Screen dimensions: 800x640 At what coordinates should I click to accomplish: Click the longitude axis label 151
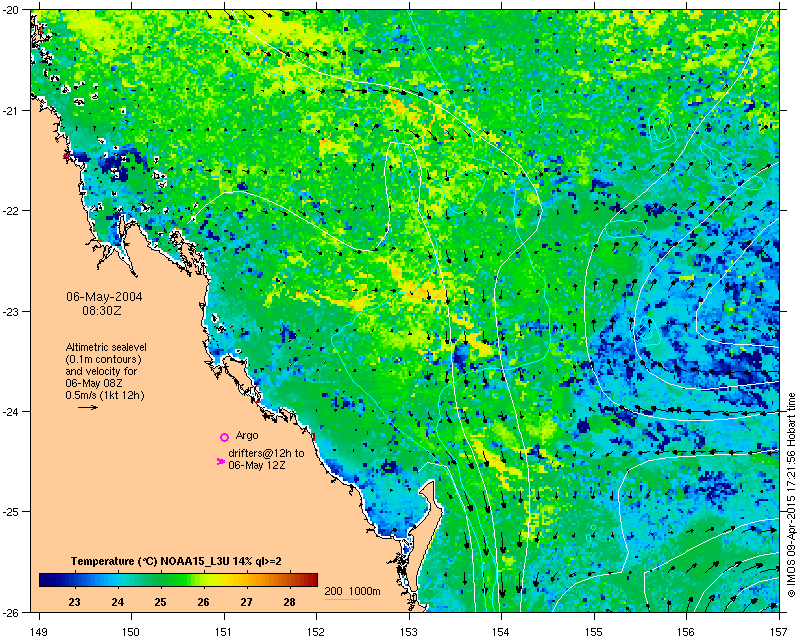click(x=224, y=632)
